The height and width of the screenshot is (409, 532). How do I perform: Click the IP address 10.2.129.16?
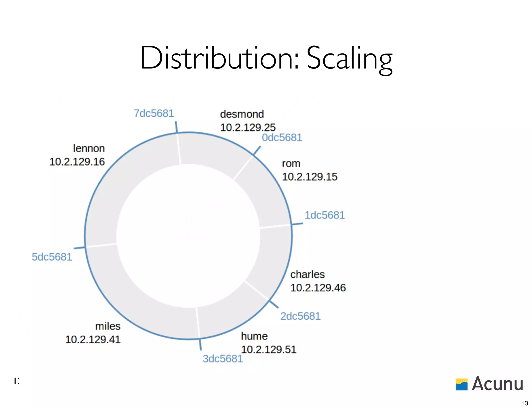(x=77, y=162)
